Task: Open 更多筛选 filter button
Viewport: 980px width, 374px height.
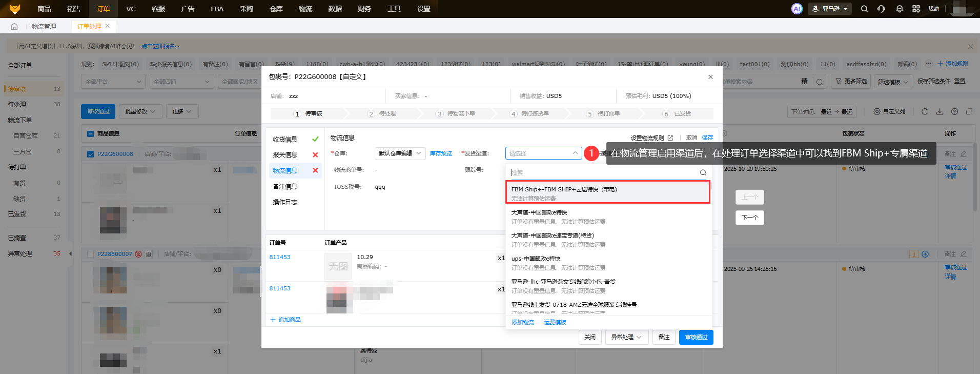Action: click(851, 82)
